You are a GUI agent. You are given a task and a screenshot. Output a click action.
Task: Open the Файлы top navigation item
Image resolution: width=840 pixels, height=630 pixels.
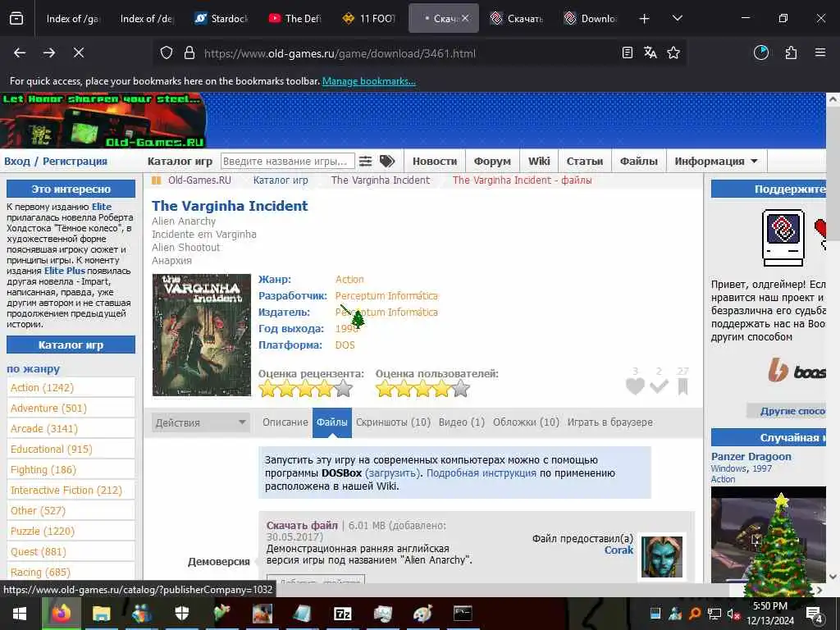pos(638,161)
